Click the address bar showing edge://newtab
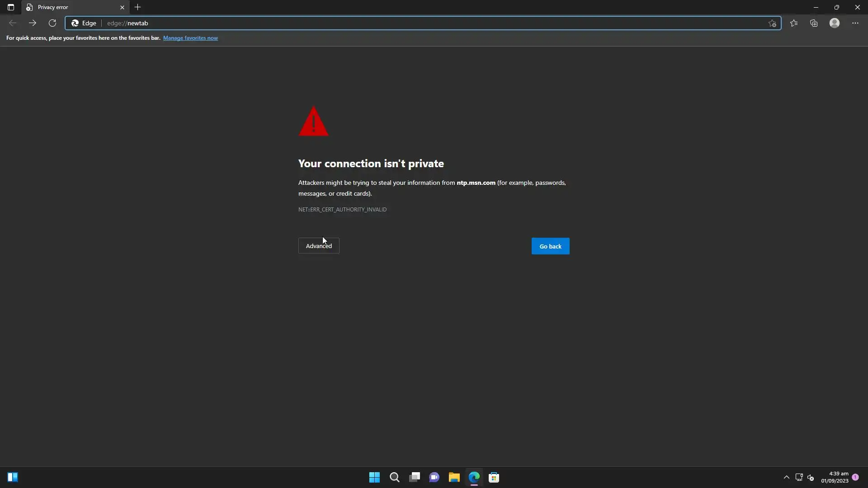868x488 pixels. click(407, 23)
